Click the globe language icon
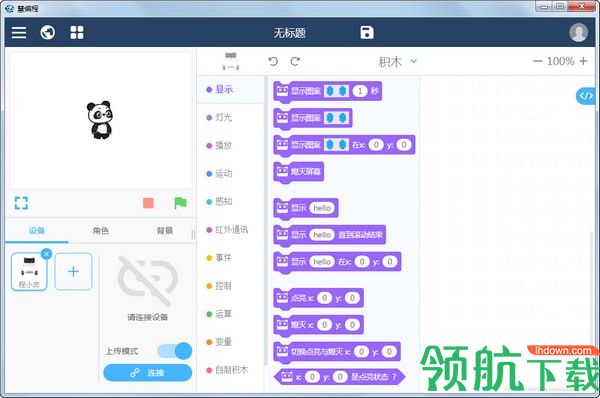Image resolution: width=600 pixels, height=398 pixels. (48, 33)
